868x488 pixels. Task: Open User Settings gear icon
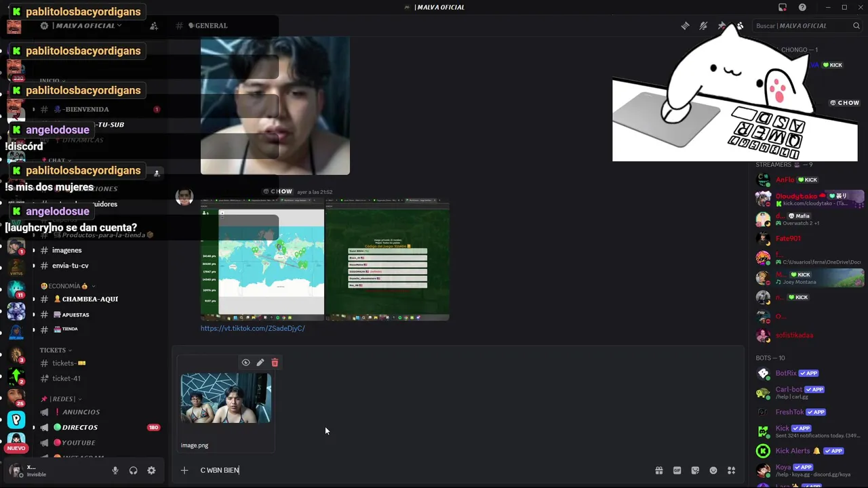(x=151, y=470)
